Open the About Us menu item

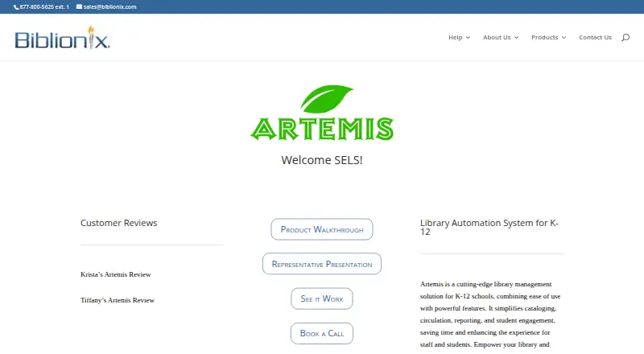coord(497,37)
